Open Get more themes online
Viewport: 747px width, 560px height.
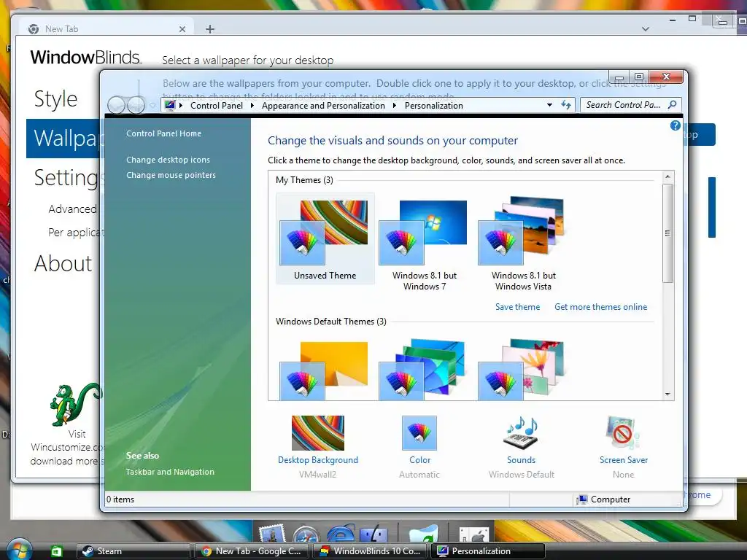point(601,307)
